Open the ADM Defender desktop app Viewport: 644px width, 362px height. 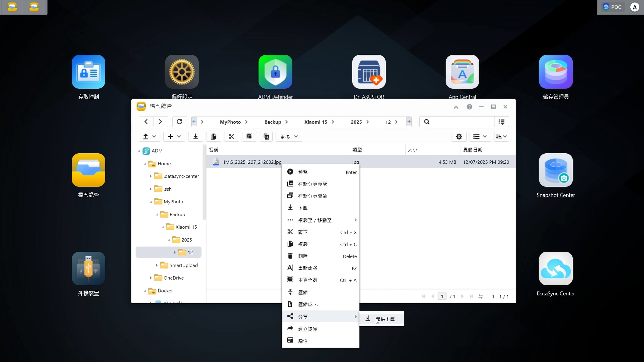click(275, 72)
